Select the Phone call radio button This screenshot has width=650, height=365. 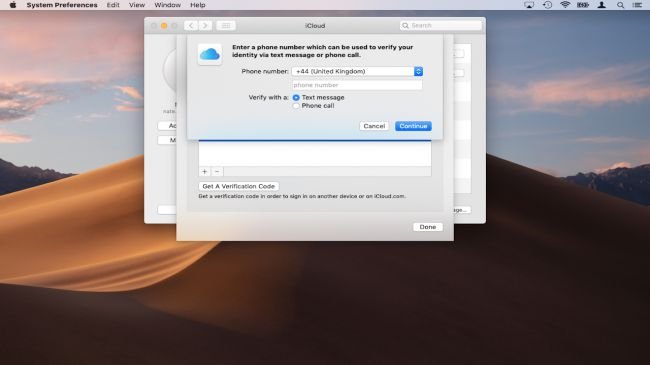(x=296, y=106)
